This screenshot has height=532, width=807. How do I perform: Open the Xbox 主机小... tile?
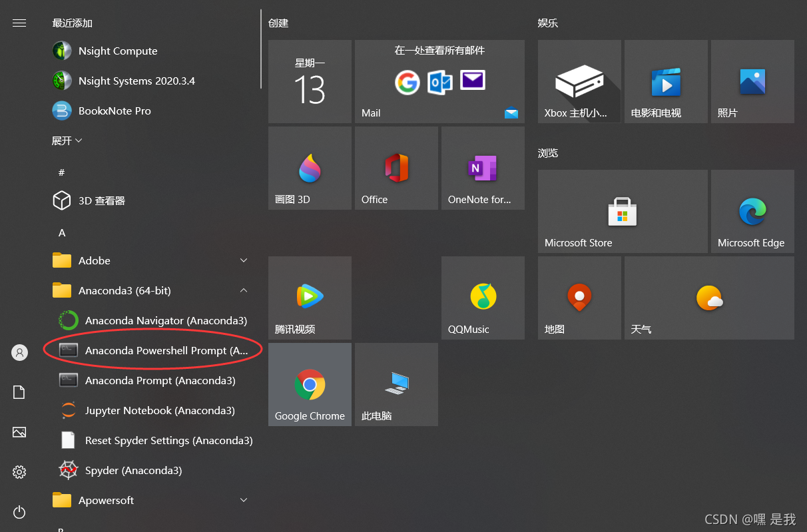(579, 81)
